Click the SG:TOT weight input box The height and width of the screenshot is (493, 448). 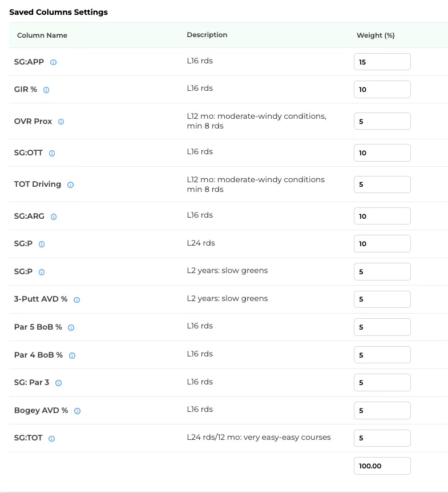click(x=382, y=438)
